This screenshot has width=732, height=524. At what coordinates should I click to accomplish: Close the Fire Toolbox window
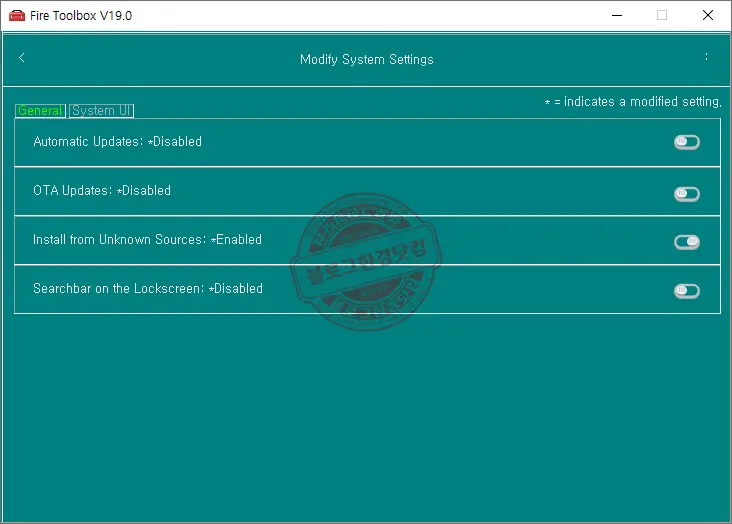708,15
